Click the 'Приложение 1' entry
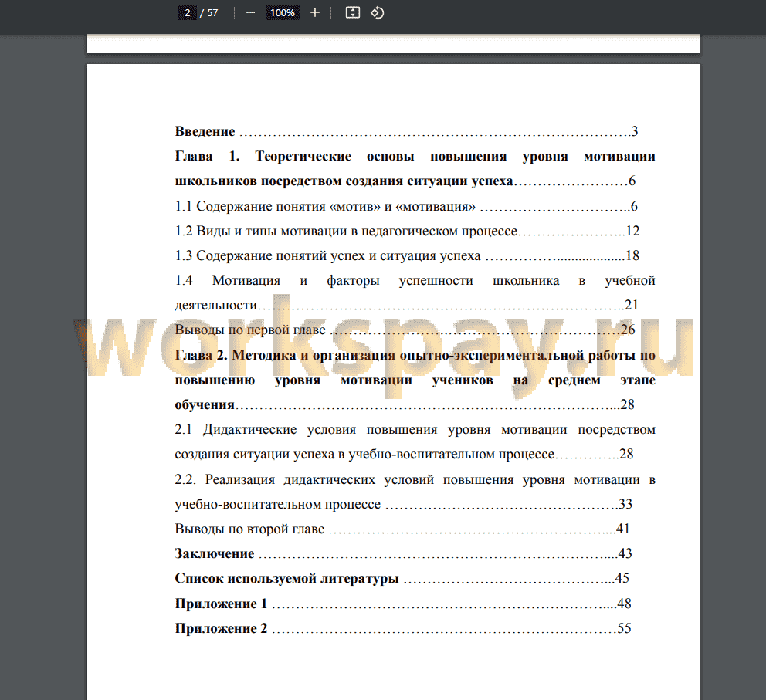The image size is (766, 700). pos(403,604)
